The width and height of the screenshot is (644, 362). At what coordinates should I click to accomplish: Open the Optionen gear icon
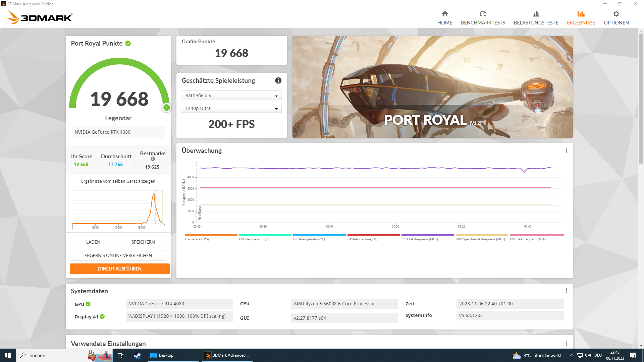[616, 14]
